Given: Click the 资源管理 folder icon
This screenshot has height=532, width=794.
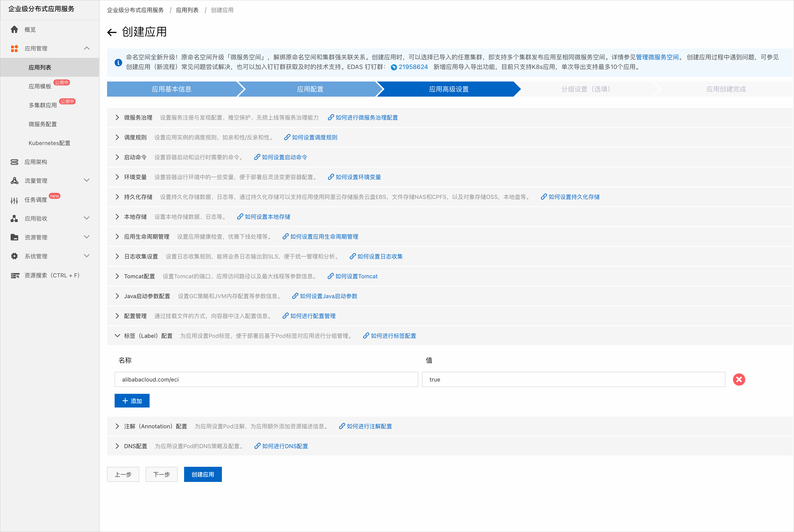Looking at the screenshot, I should [x=14, y=237].
